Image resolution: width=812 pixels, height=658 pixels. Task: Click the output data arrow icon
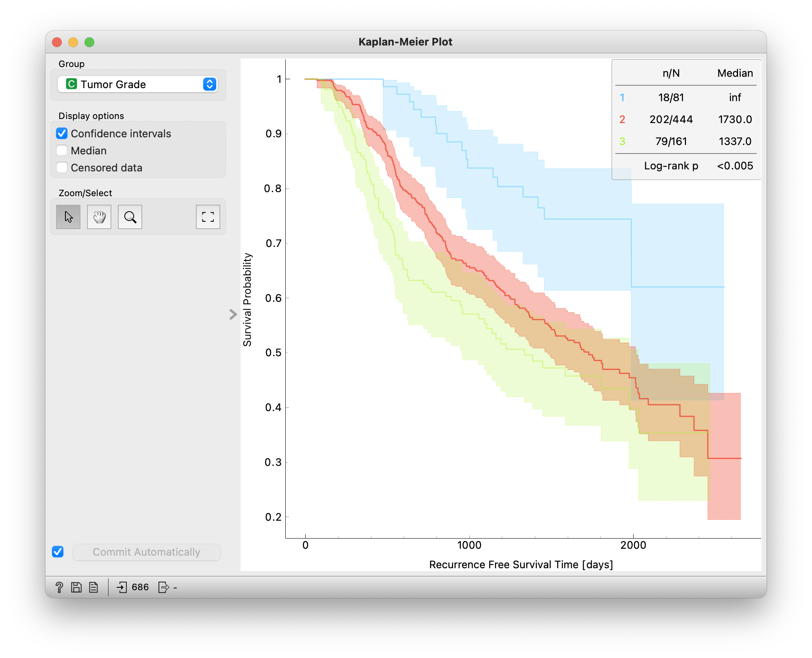pyautogui.click(x=163, y=587)
